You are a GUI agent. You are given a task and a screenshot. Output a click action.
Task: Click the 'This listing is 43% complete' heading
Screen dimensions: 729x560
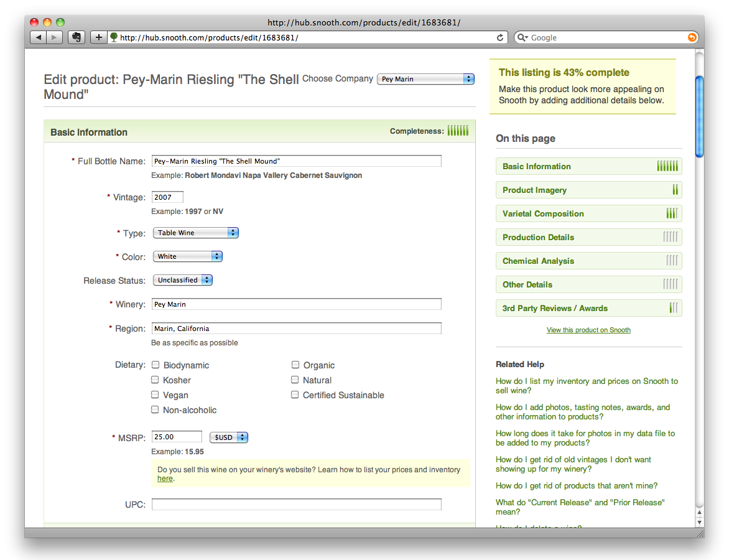pyautogui.click(x=564, y=73)
